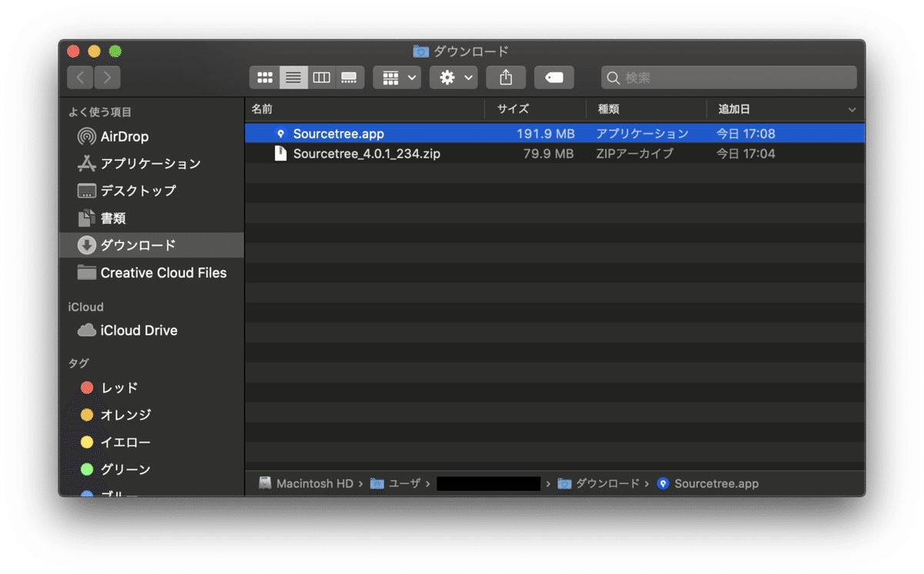Switch to icon view

coord(264,78)
